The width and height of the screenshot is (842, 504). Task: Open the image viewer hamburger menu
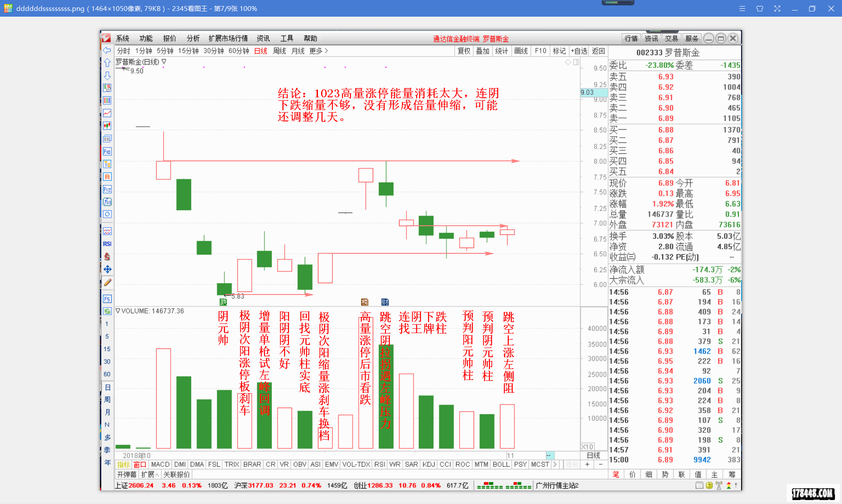tap(742, 8)
